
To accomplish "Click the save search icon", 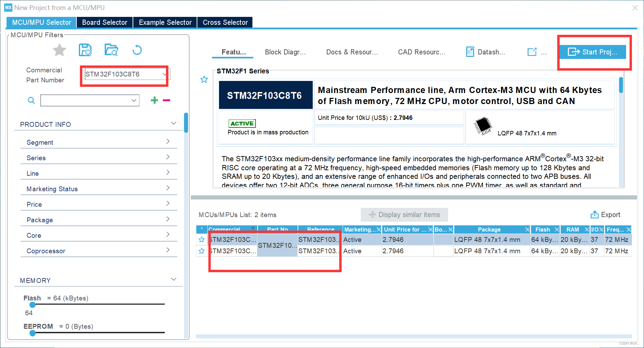I will coord(85,50).
